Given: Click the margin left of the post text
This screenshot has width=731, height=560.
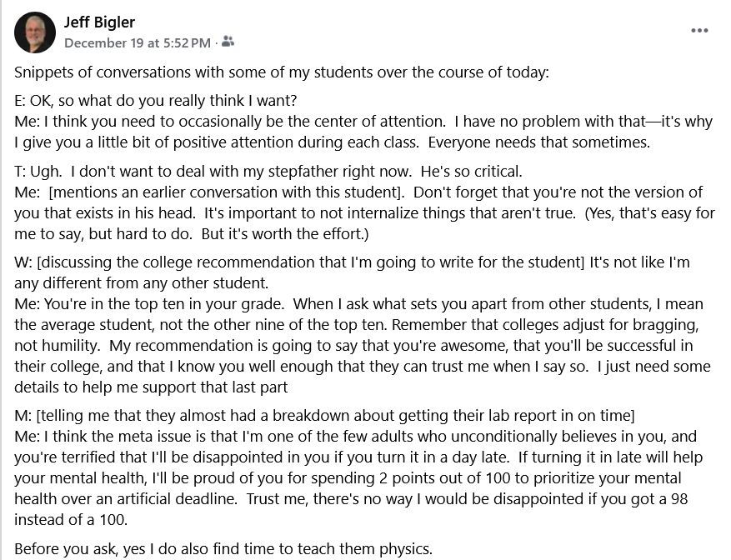Looking at the screenshot, I should click(x=7, y=250).
